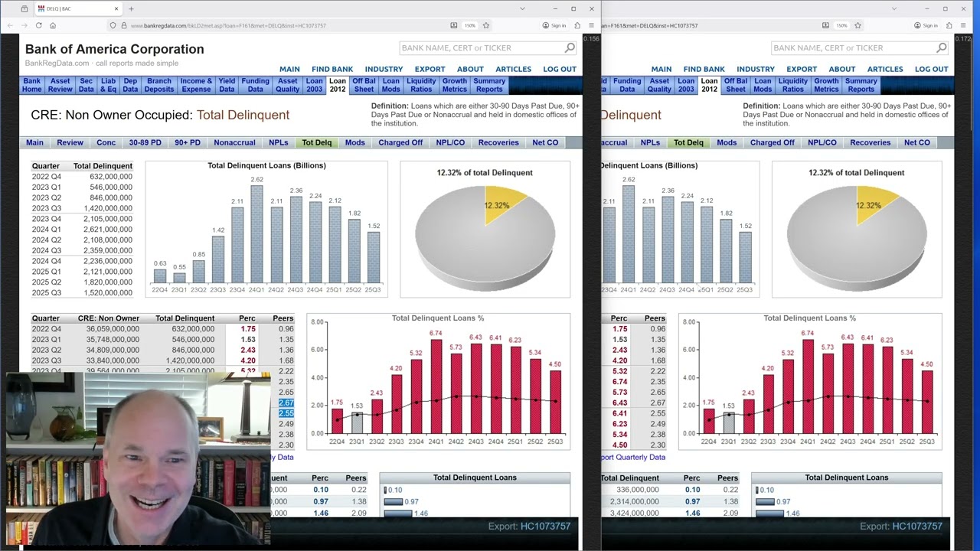The height and width of the screenshot is (551, 980).
Task: Open Off Bal Sheet tab in right window
Action: pos(736,85)
